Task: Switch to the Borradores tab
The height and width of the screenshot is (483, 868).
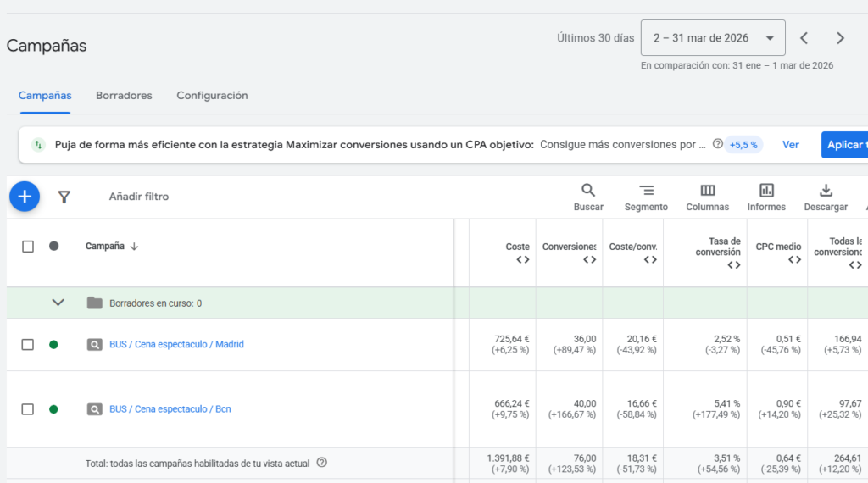Action: click(124, 96)
